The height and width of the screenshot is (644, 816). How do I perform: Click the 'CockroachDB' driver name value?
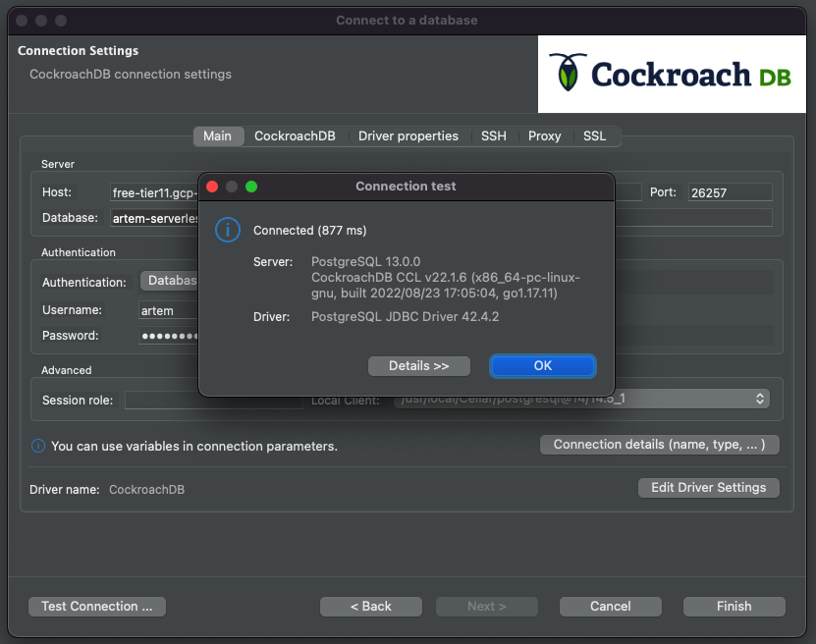click(146, 490)
